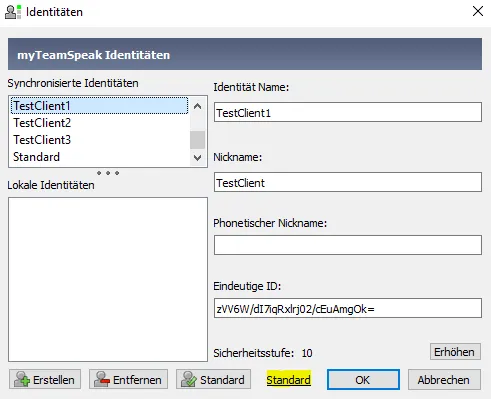491x399 pixels.
Task: Click the list scroll up arrow
Action: point(197,106)
